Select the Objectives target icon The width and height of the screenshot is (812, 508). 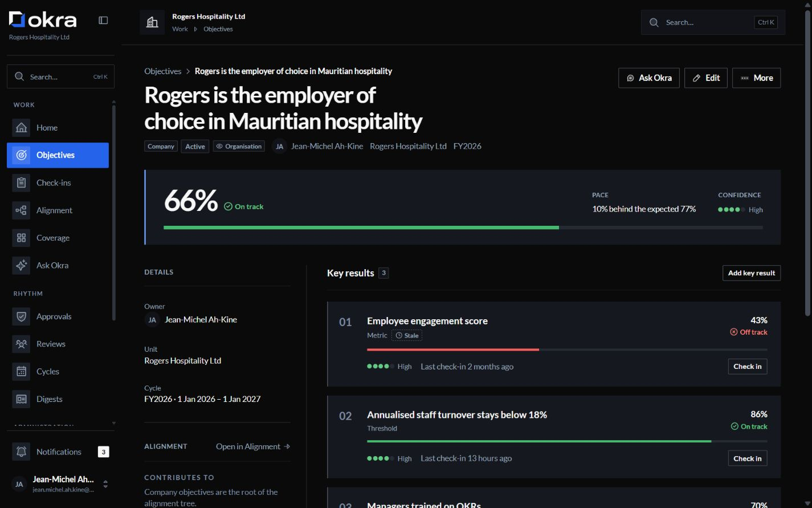pos(22,155)
